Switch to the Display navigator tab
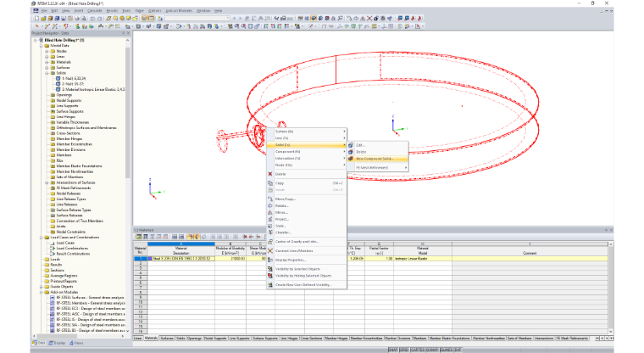 [x=57, y=343]
